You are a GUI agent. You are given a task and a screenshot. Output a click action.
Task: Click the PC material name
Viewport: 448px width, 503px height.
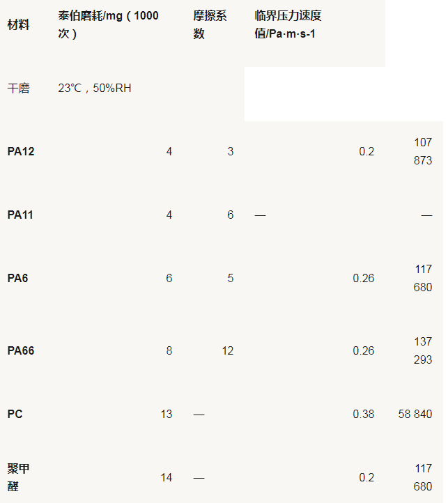[x=15, y=414]
